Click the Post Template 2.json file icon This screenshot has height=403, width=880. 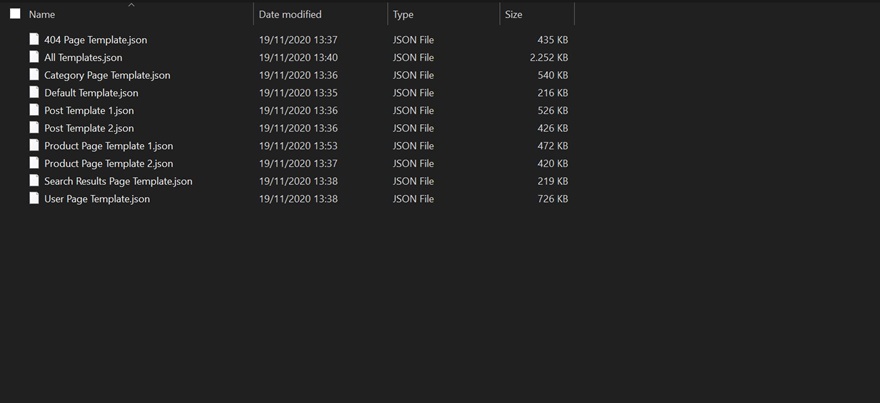[34, 128]
